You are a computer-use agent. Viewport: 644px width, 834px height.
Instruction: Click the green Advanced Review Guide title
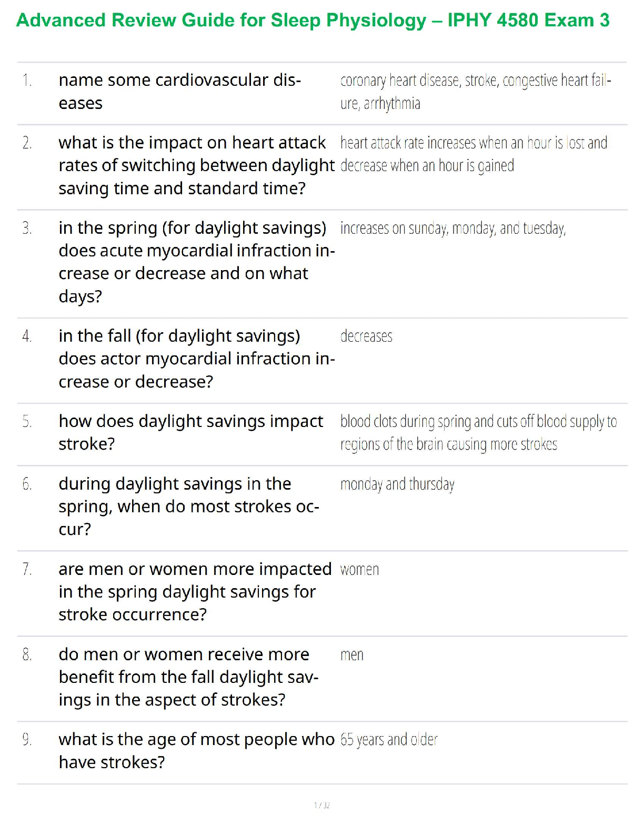point(313,21)
